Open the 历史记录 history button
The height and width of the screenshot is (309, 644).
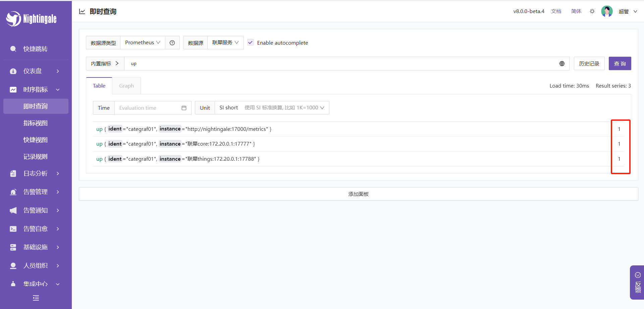[589, 64]
